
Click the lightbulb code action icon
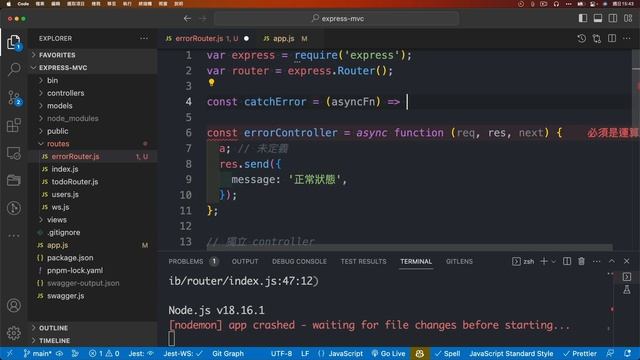click(211, 82)
